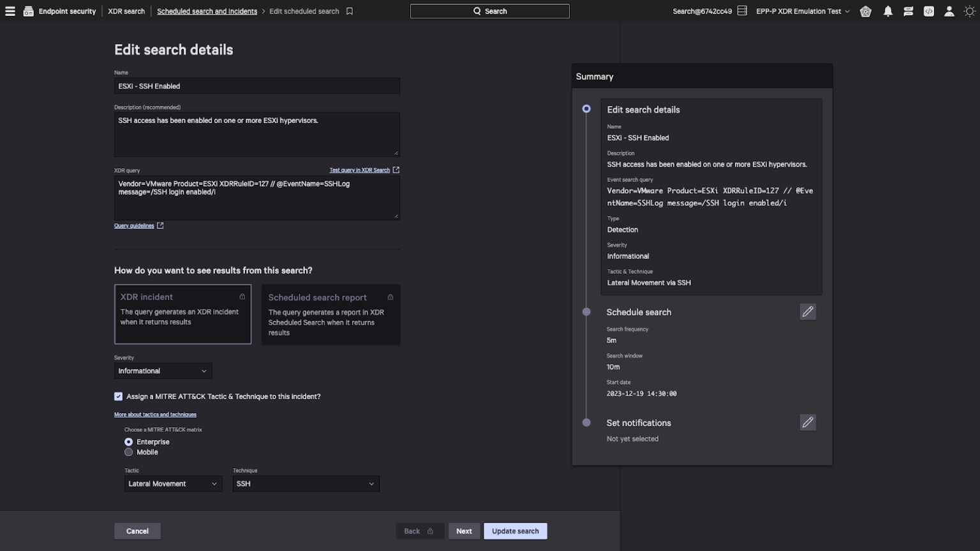980x551 pixels.
Task: Switch to light theme with the sun icon
Action: click(970, 11)
